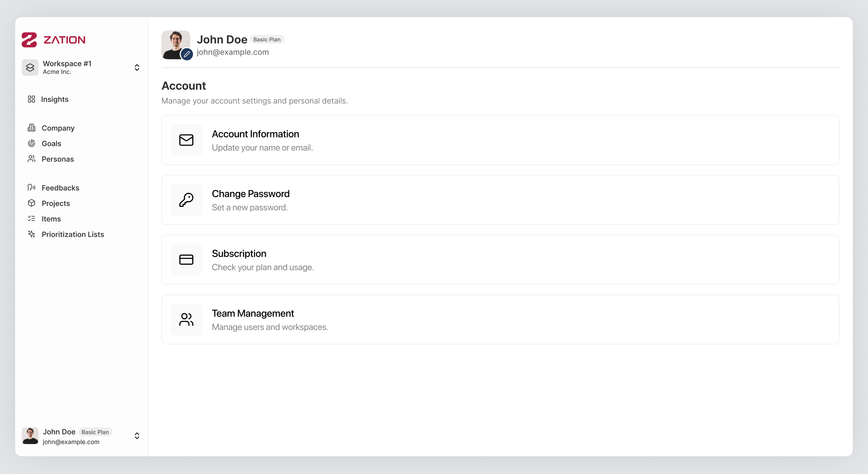868x474 pixels.
Task: Open Feedbacks from the sidebar
Action: pos(60,188)
